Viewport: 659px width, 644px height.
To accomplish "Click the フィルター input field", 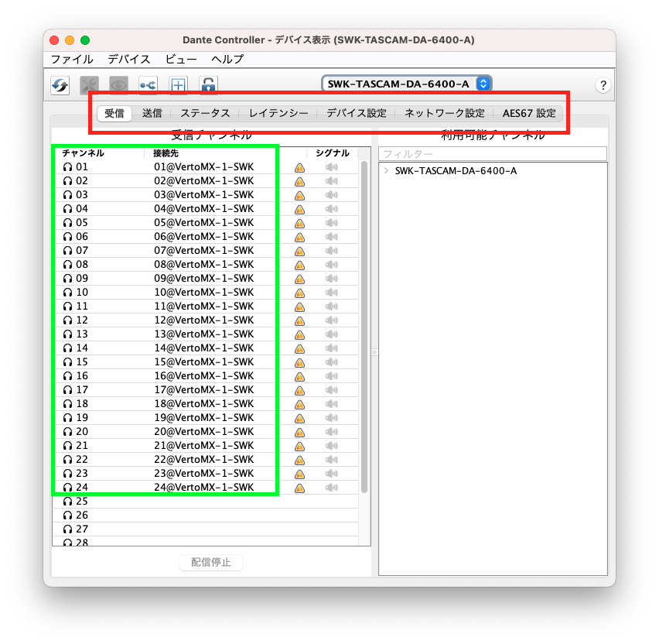I will pos(493,154).
